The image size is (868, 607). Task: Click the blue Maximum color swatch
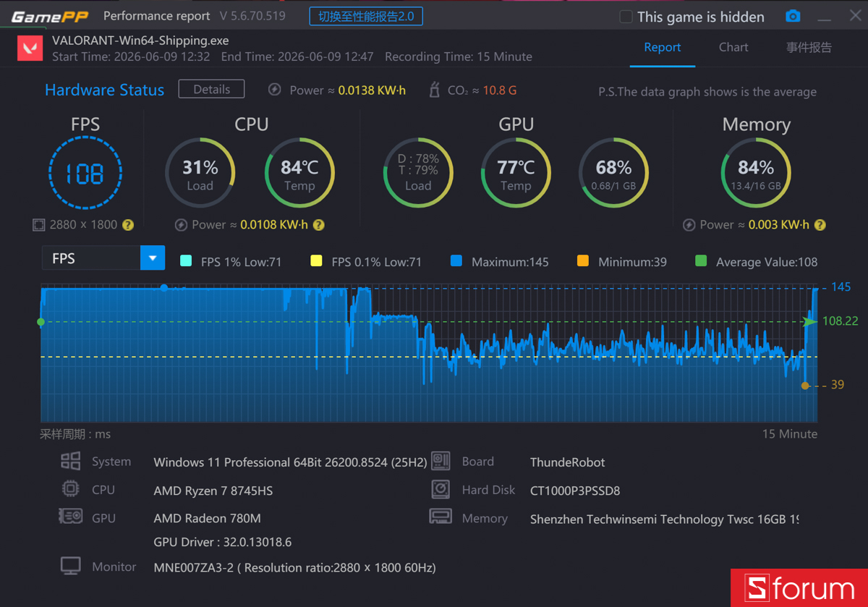pos(456,261)
